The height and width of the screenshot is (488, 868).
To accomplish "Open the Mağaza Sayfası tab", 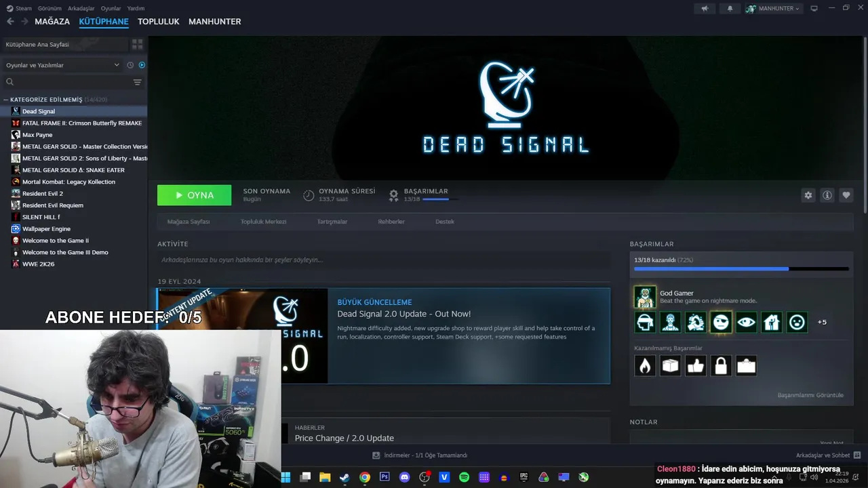I will 189,222.
